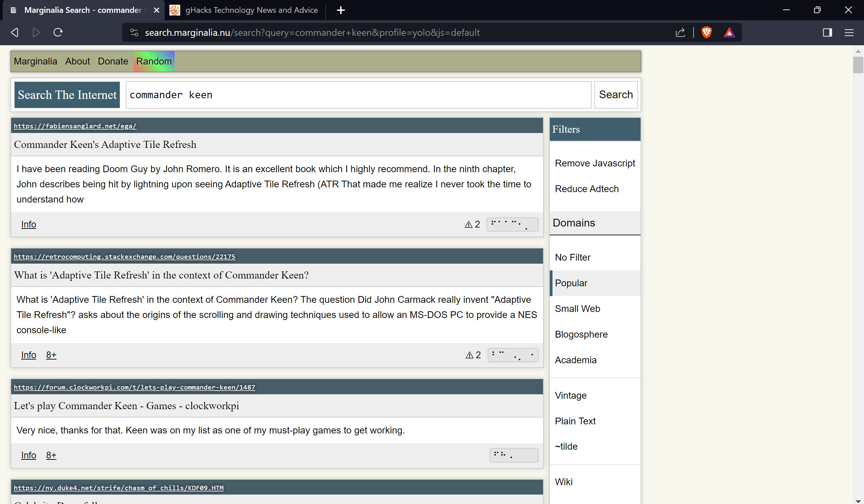The width and height of the screenshot is (864, 504).
Task: Select the 'No Filter' domain option
Action: tap(573, 257)
